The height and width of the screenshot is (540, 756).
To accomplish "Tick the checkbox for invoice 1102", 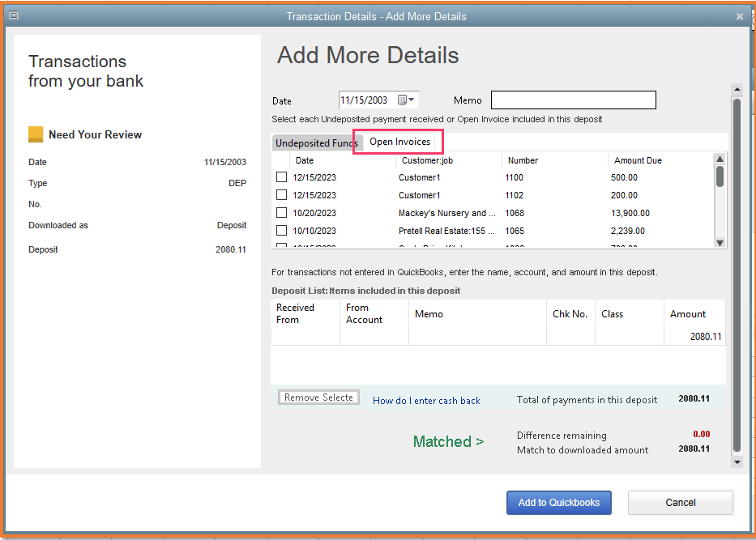I will (281, 195).
